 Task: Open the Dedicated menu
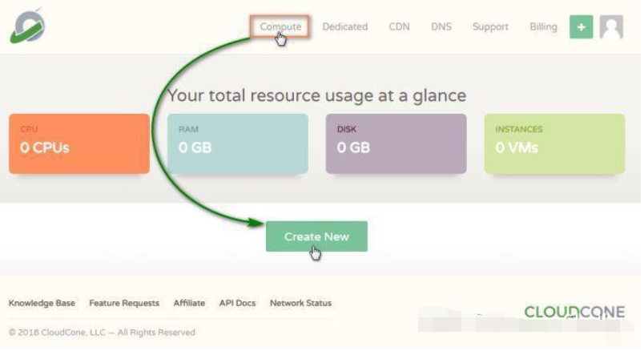tap(344, 26)
